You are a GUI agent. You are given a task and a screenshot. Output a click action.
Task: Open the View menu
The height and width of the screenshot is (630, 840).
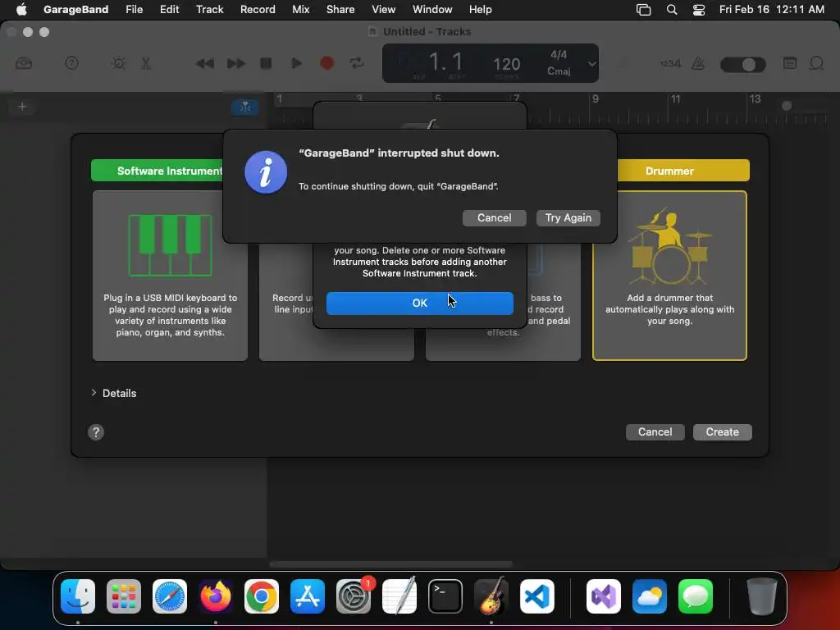384,9
